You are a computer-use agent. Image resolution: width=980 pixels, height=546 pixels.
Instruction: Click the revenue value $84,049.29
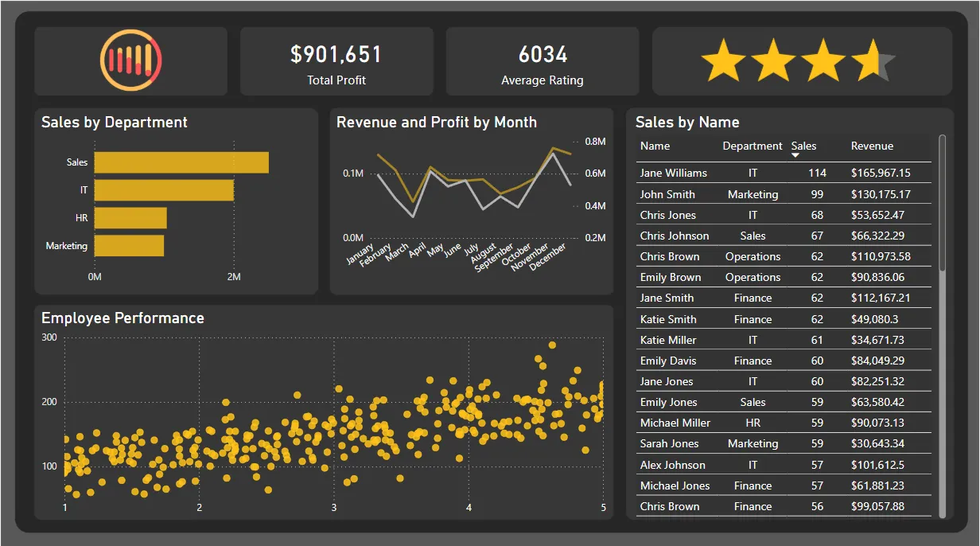pos(877,361)
